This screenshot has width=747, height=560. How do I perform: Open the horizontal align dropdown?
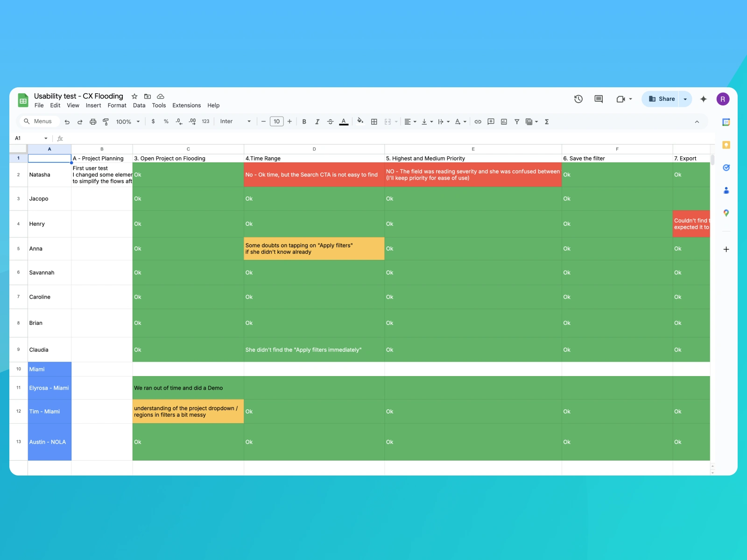pyautogui.click(x=410, y=121)
